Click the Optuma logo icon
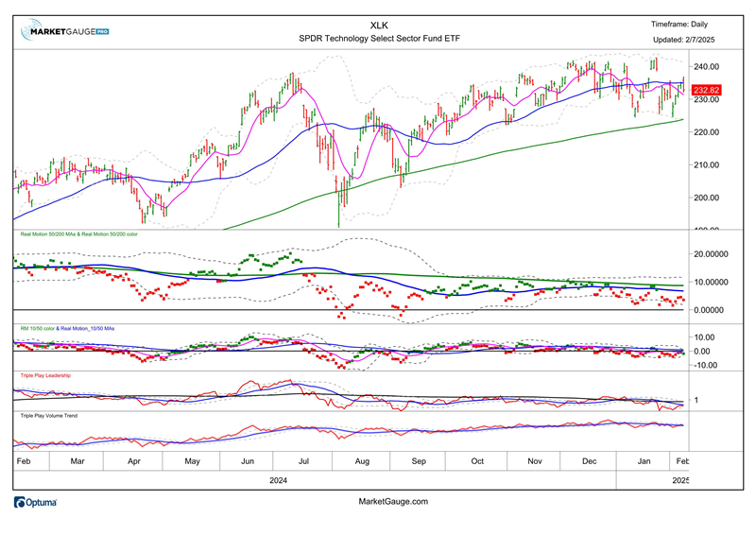Screen dimensions: 756x535 tap(36, 503)
